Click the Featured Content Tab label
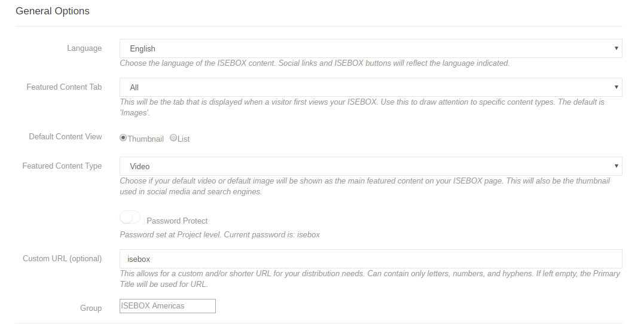Viewport: 644px width, 324px height. (64, 87)
